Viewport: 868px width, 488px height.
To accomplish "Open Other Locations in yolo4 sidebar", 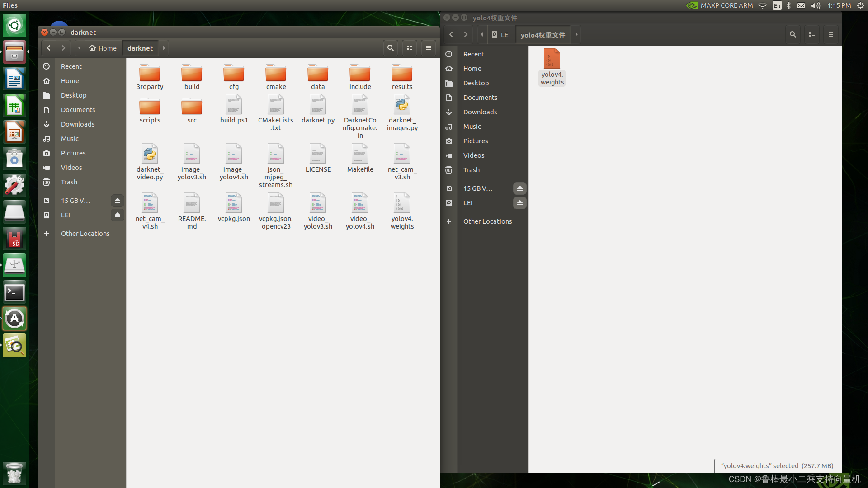I will pyautogui.click(x=487, y=221).
